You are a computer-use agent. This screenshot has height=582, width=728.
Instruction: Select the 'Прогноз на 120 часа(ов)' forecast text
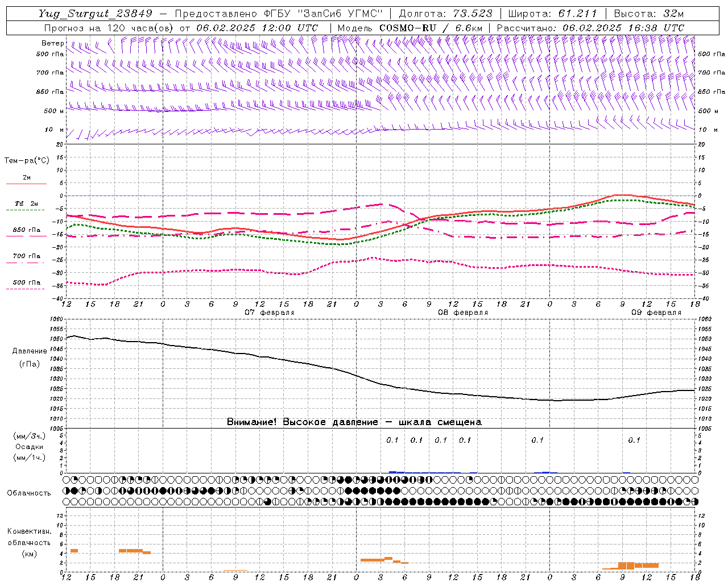point(109,28)
